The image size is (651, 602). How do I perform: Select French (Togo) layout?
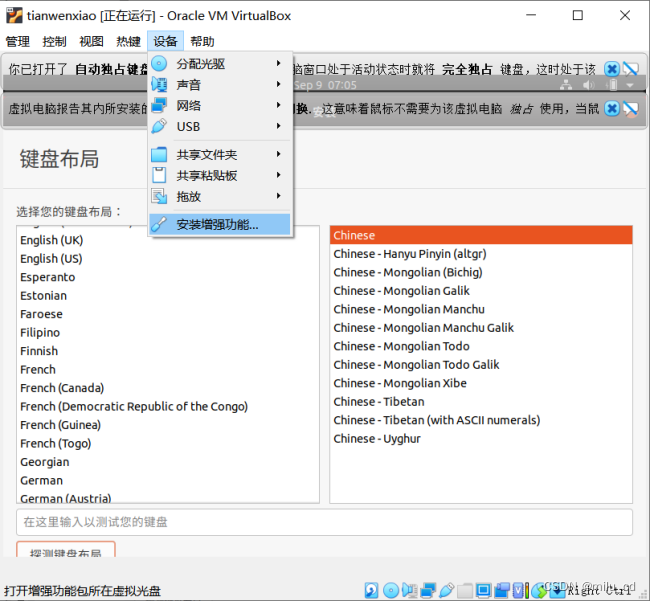click(56, 443)
